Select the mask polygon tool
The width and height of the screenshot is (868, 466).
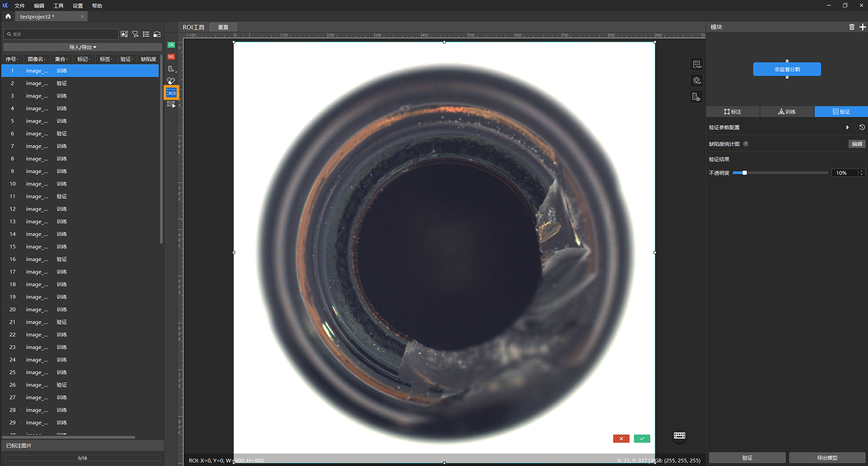coord(171,69)
